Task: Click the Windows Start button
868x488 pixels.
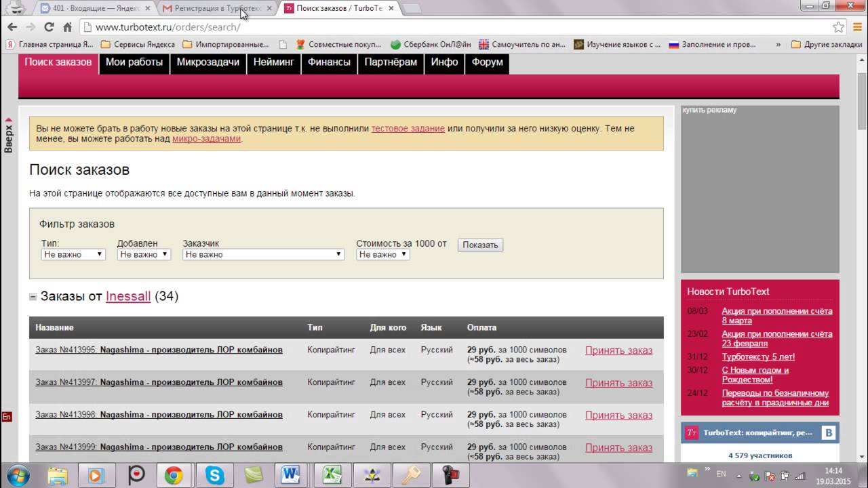Action: point(18,475)
